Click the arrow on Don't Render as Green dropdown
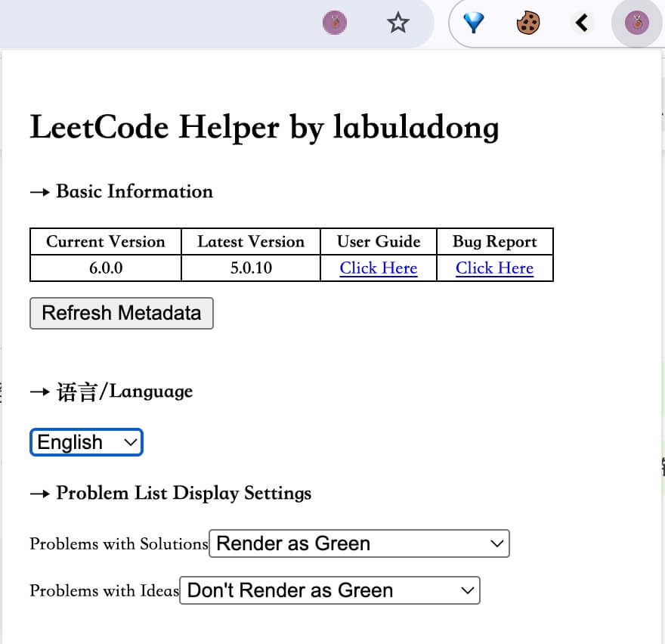 pyautogui.click(x=467, y=590)
